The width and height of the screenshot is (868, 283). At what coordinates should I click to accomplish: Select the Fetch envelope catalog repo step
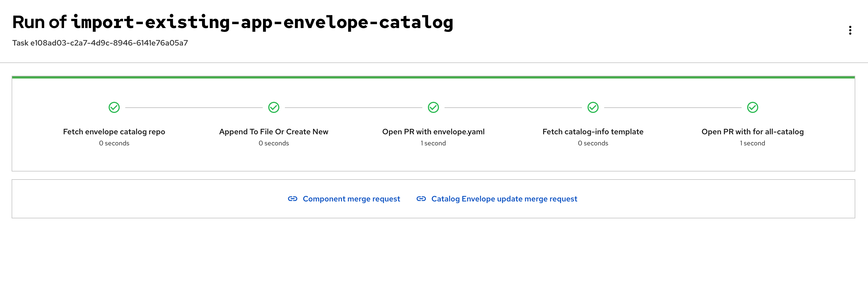click(x=114, y=132)
